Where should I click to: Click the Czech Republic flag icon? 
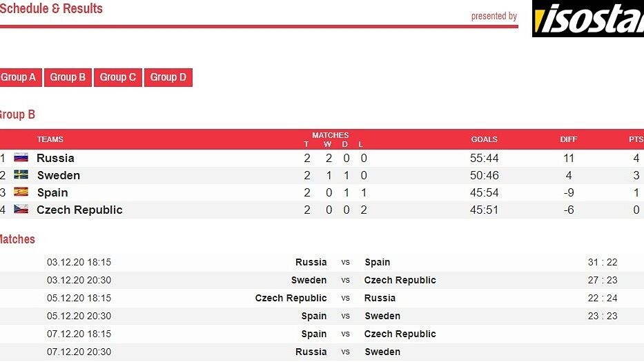click(21, 210)
